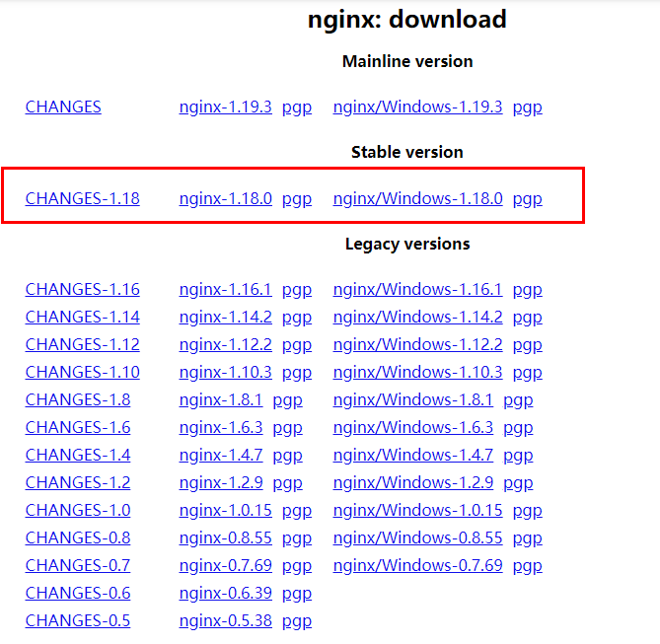Download nginx/Windows-0.7.69
Screen dimensions: 660x644
417,566
